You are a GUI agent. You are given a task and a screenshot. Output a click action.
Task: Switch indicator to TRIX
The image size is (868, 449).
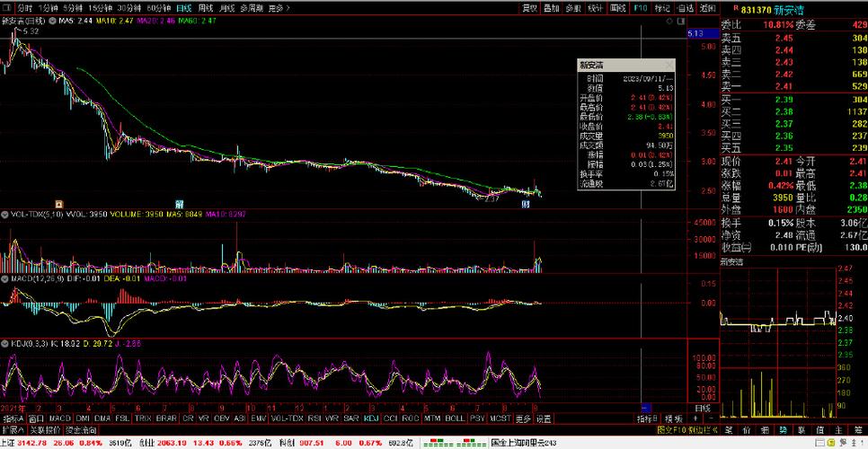pos(143,418)
